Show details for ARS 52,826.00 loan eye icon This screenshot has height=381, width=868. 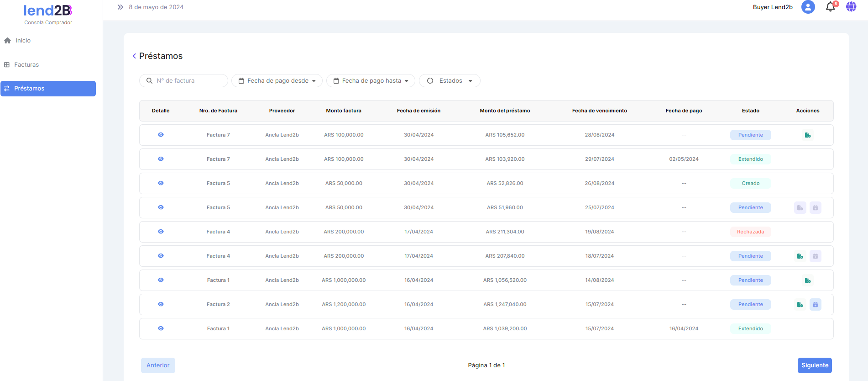coord(161,183)
